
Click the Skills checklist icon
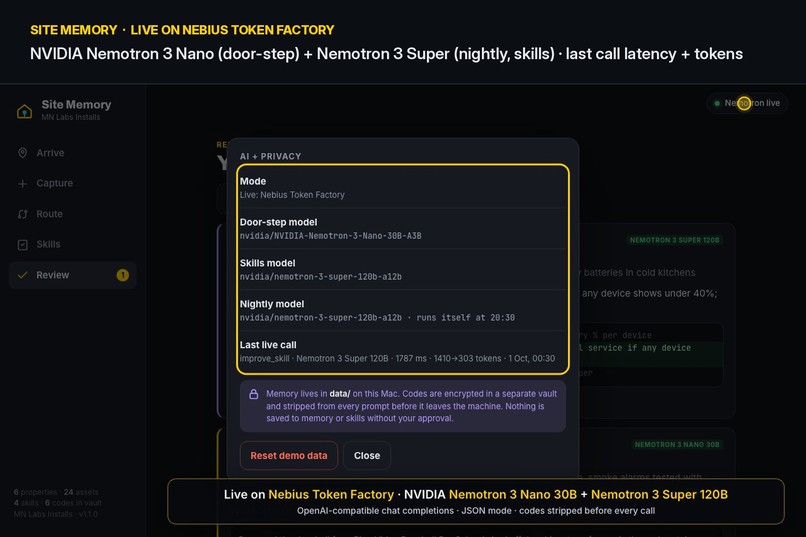pyautogui.click(x=23, y=245)
